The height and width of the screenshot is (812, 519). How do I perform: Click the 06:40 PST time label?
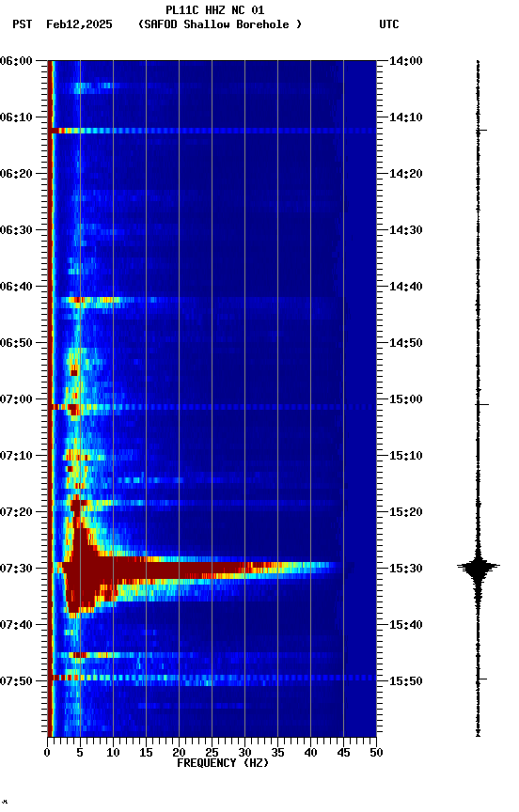[16, 287]
